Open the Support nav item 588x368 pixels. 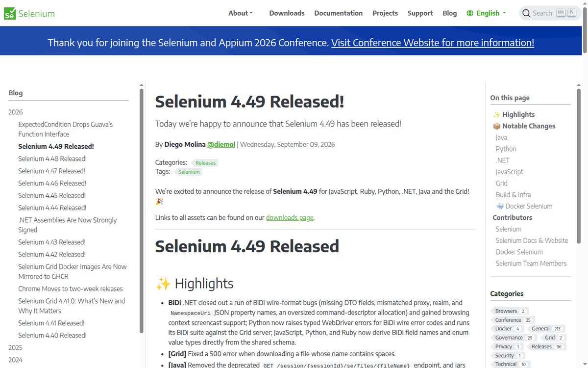pyautogui.click(x=420, y=13)
